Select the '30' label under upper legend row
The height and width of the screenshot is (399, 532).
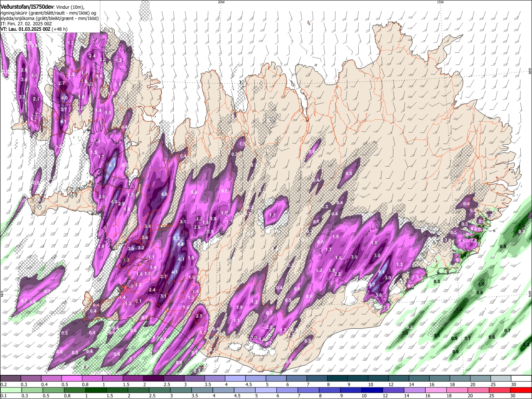514,384
